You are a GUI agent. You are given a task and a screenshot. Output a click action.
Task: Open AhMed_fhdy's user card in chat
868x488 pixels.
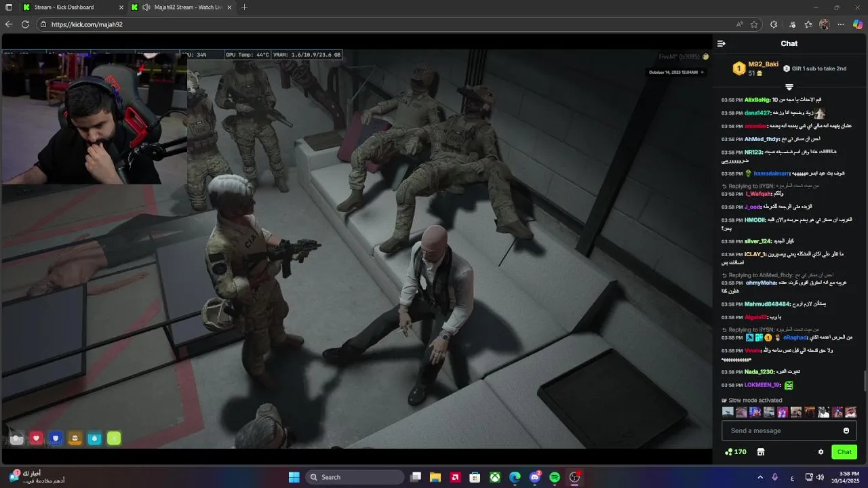(763, 139)
